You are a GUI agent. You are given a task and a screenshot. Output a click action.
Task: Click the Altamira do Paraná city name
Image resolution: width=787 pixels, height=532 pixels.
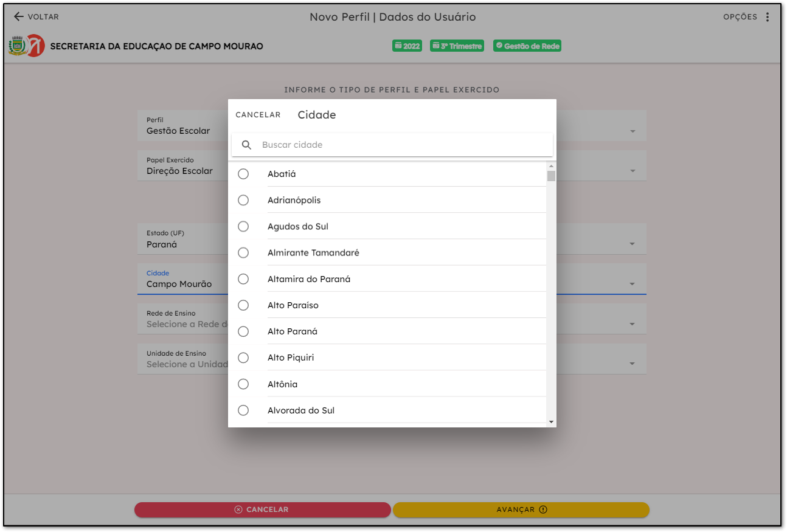[x=309, y=279]
